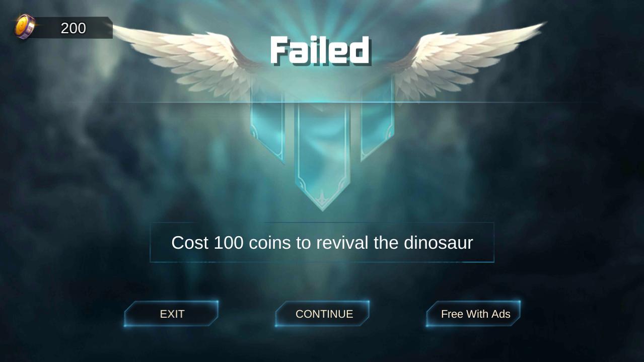Click the gold coin icon
This screenshot has height=362, width=644.
click(25, 27)
